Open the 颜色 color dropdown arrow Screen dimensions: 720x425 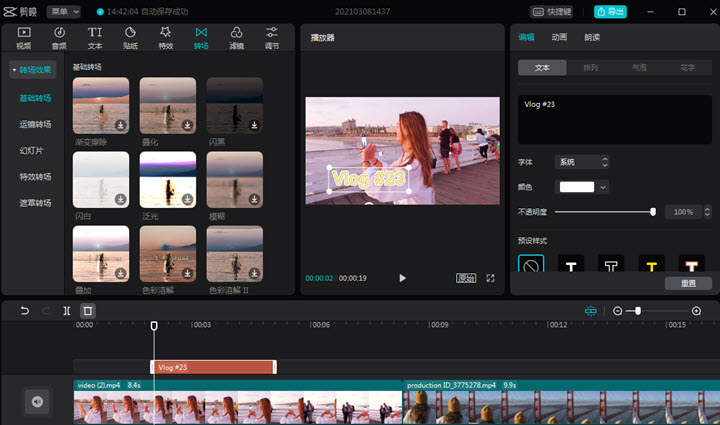[x=603, y=187]
